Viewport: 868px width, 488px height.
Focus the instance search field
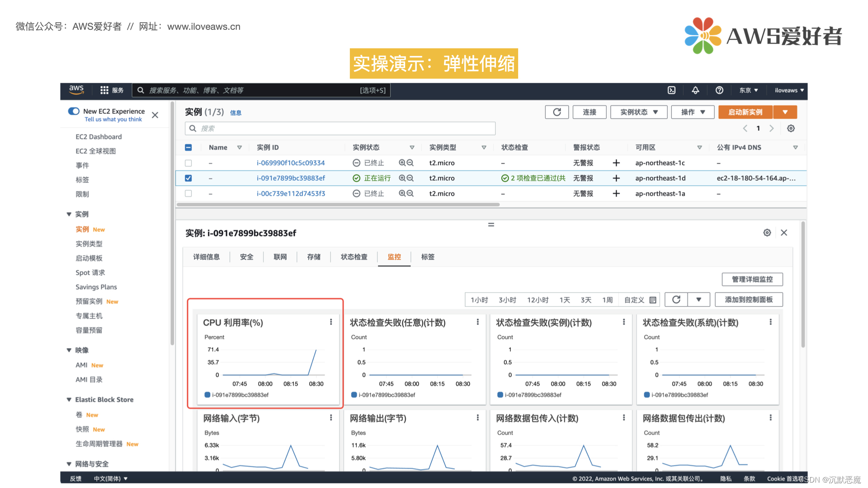tap(340, 128)
